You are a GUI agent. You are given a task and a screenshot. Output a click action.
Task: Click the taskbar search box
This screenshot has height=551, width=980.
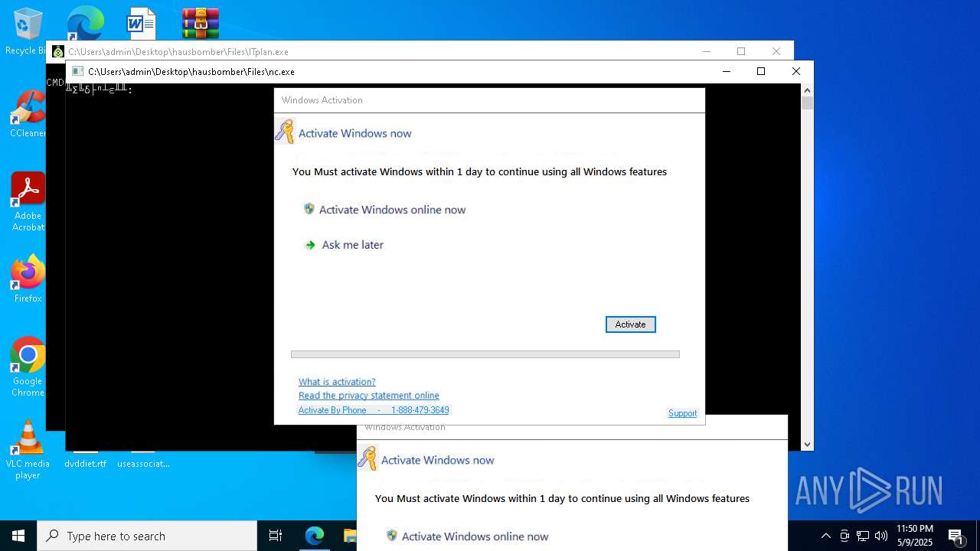tap(147, 536)
